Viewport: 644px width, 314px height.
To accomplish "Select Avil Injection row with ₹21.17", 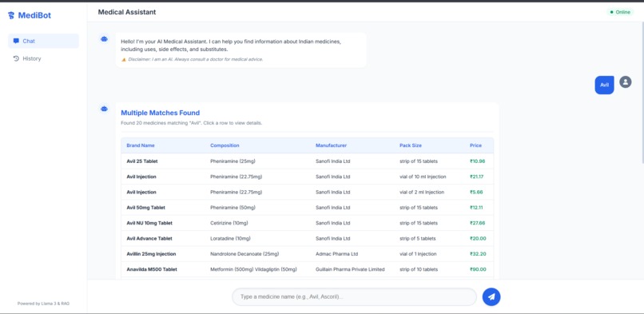I will coord(307,177).
